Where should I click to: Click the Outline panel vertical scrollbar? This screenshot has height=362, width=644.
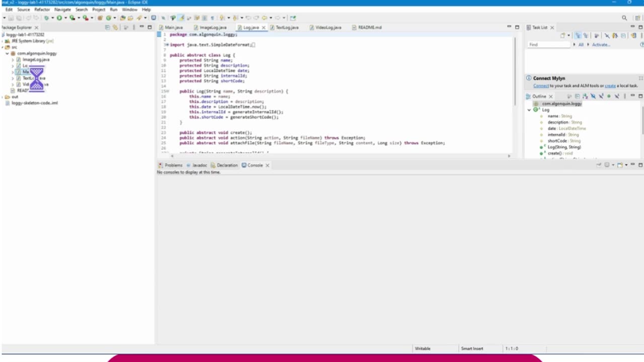click(x=642, y=121)
